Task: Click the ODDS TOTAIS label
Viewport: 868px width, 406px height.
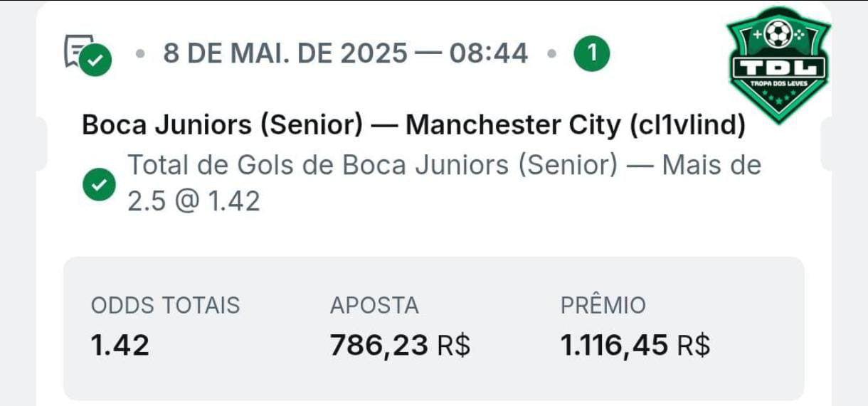Action: [166, 306]
